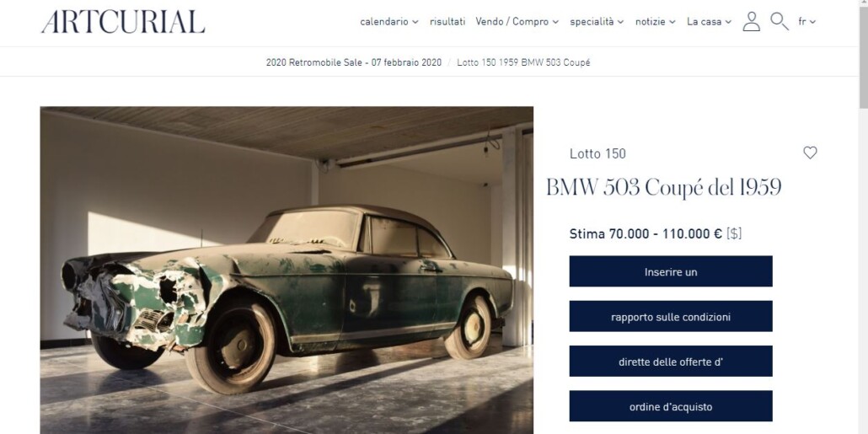868x434 pixels.
Task: Click the Inserire un button
Action: [x=670, y=271]
